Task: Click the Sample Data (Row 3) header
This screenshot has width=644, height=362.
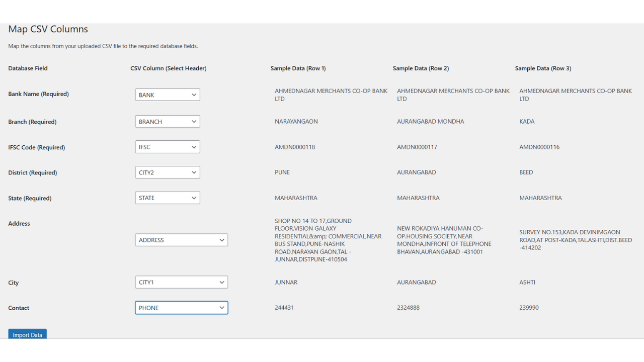Action: tap(543, 68)
